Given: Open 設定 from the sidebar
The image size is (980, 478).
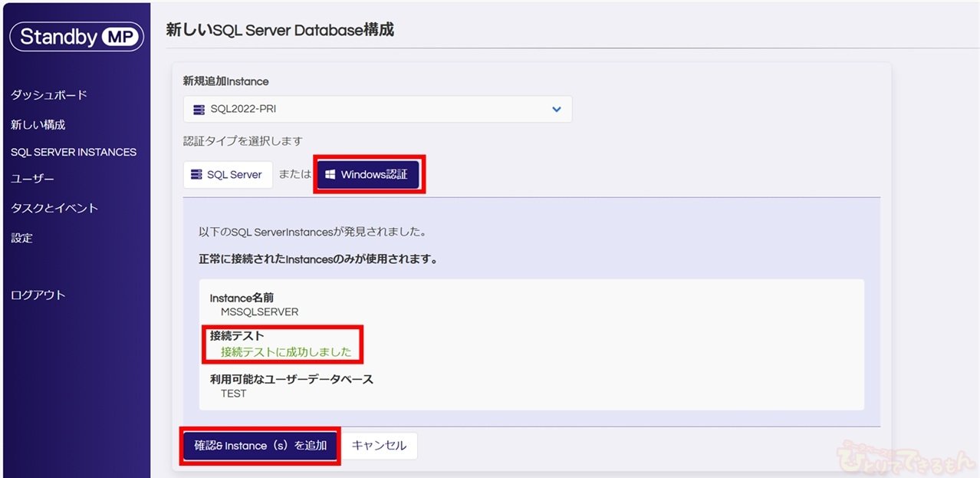Looking at the screenshot, I should tap(21, 238).
